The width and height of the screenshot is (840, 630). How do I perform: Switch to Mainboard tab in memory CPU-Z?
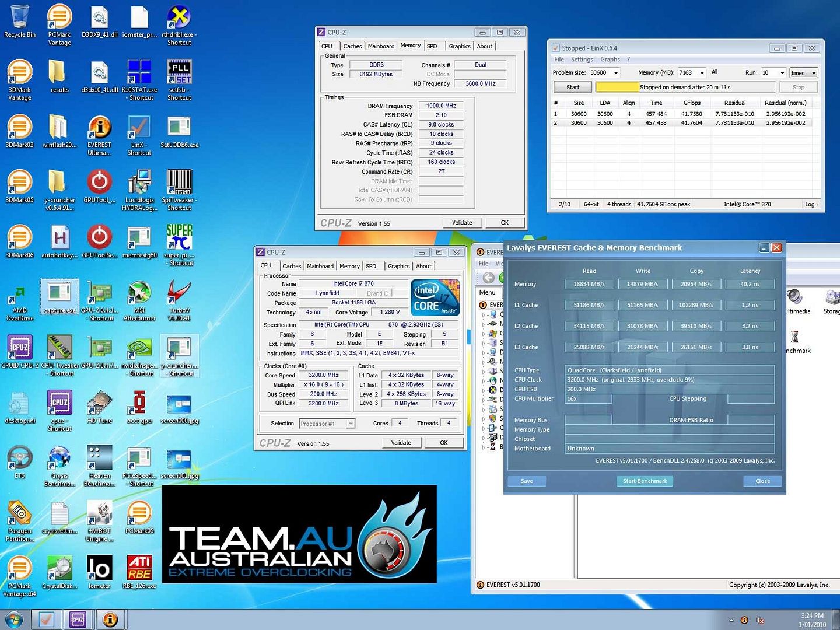[x=381, y=46]
